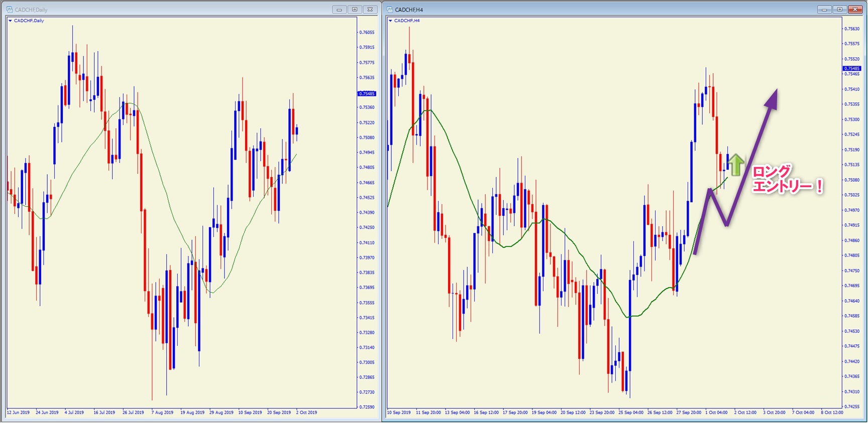Click the 10 Sep 2019 date on the Daily axis
The width and height of the screenshot is (868, 423).
pyautogui.click(x=250, y=412)
